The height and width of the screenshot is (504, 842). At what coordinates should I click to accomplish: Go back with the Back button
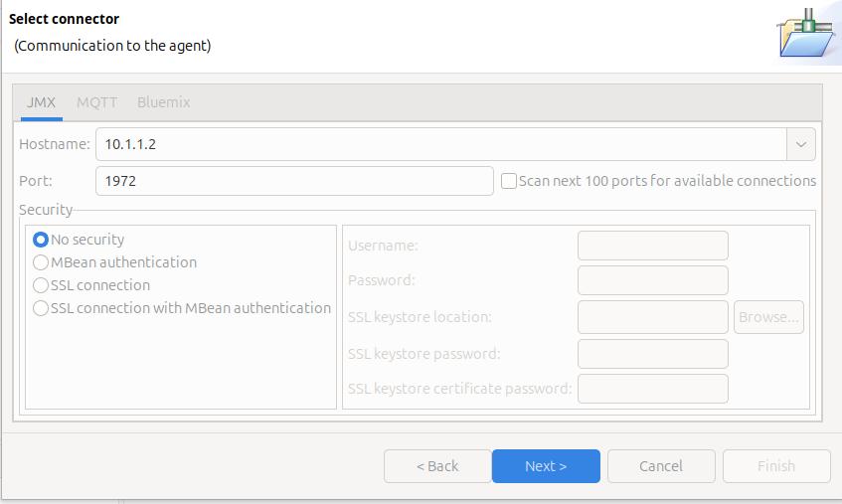(437, 466)
